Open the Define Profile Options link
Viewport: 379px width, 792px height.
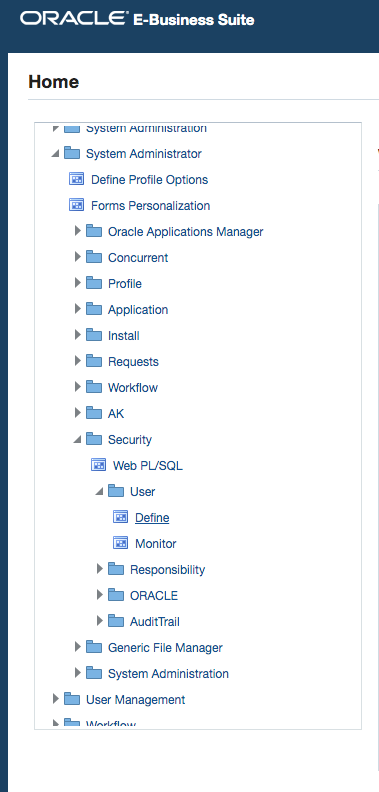click(150, 179)
